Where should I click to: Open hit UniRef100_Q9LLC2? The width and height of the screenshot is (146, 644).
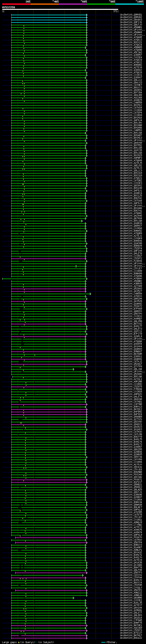[x=131, y=80]
